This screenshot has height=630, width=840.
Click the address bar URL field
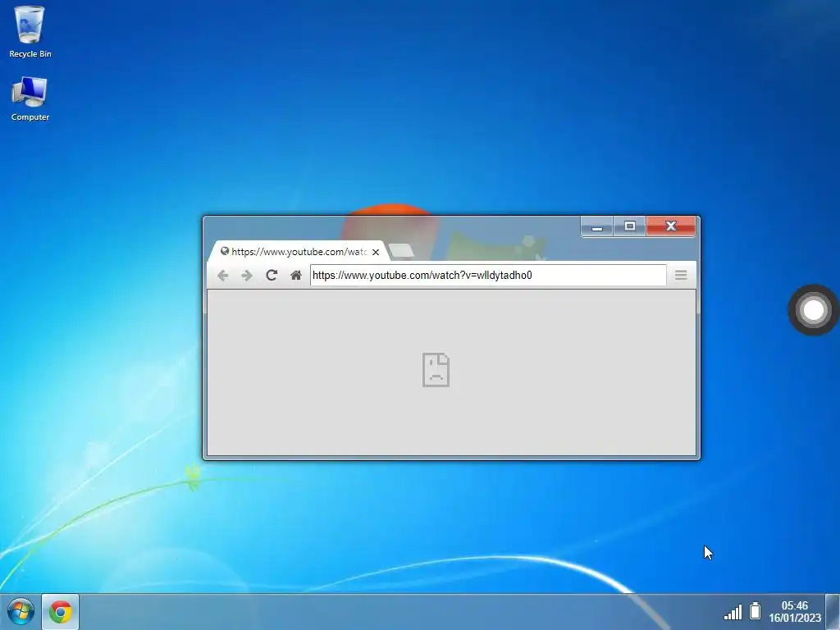488,276
